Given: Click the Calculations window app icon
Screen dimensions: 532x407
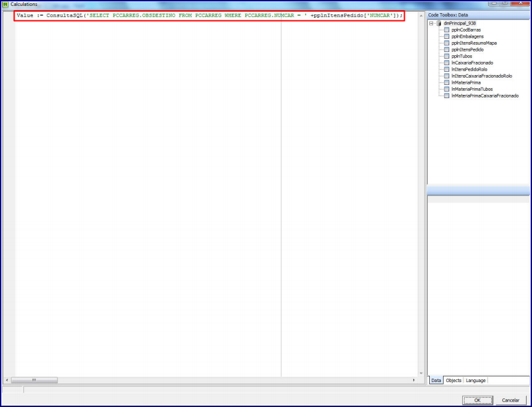Looking at the screenshot, I should (x=5, y=4).
